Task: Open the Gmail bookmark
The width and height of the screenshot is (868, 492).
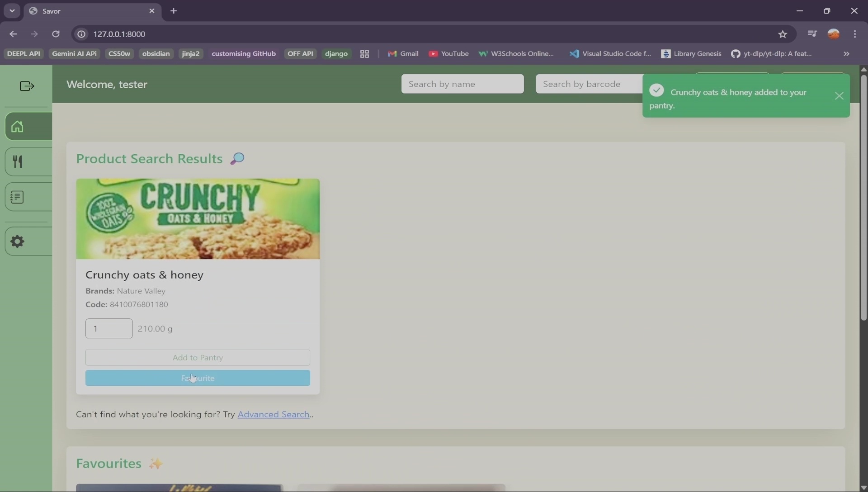Action: coord(403,53)
